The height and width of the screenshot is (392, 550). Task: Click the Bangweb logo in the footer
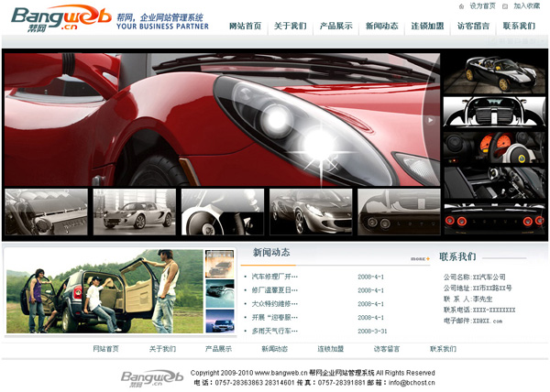pos(152,377)
